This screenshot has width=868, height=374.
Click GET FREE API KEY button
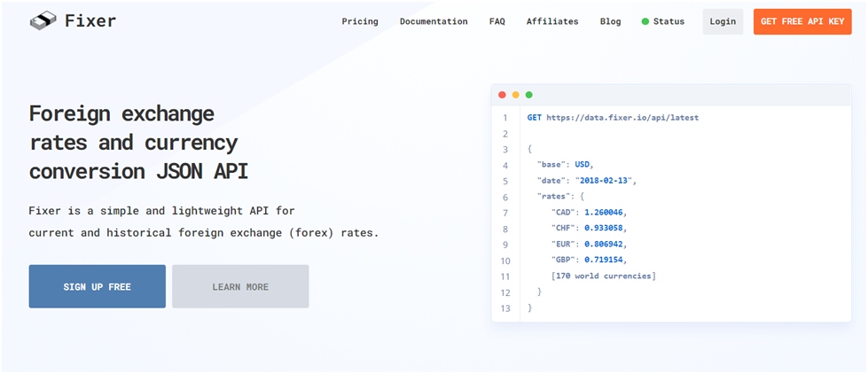pos(802,21)
